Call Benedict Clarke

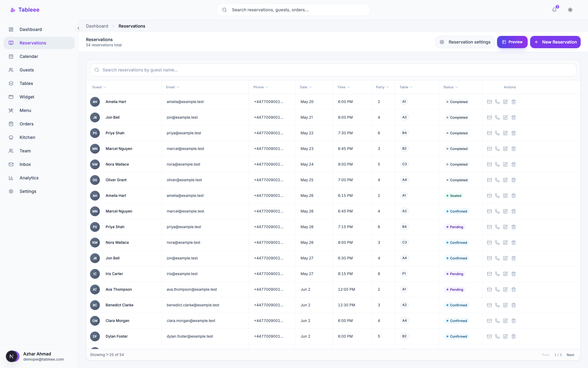coord(497,305)
